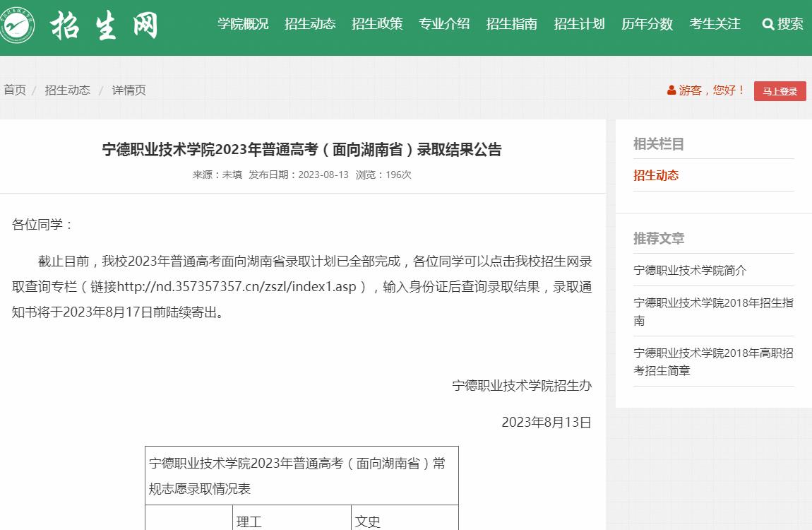Click 招生动态 breadcrumb link
The width and height of the screenshot is (812, 530).
pos(67,90)
